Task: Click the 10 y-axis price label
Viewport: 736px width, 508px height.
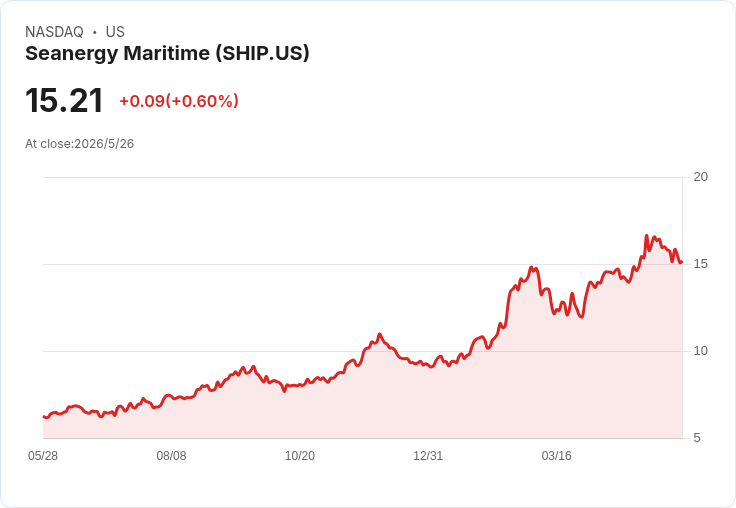Action: (700, 351)
